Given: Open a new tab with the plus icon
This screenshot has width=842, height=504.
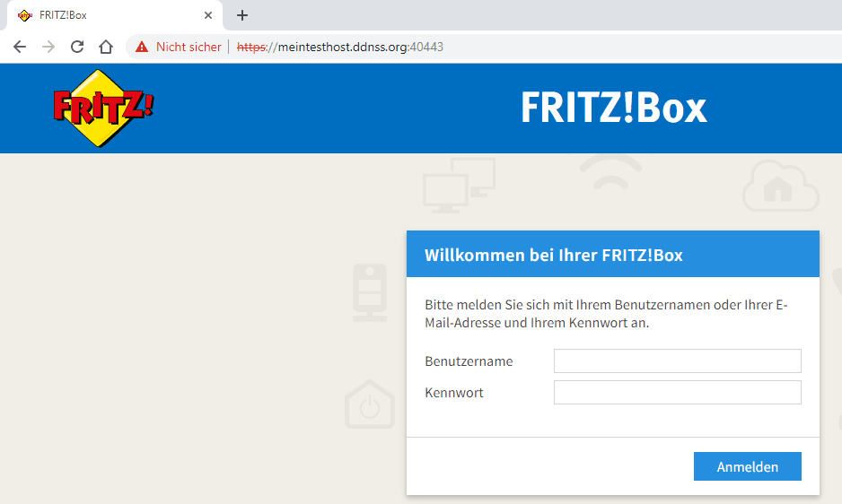Looking at the screenshot, I should click(242, 15).
